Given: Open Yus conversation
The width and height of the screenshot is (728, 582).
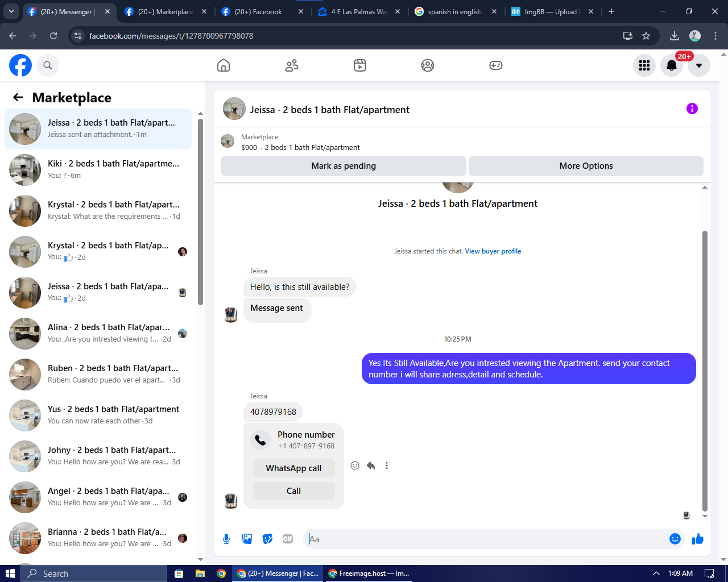Looking at the screenshot, I should (98, 415).
